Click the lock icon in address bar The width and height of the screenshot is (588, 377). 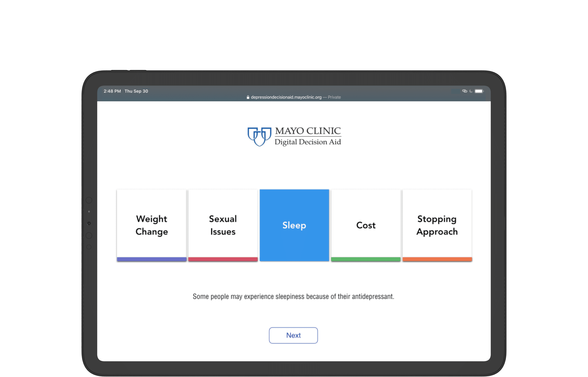click(x=248, y=97)
